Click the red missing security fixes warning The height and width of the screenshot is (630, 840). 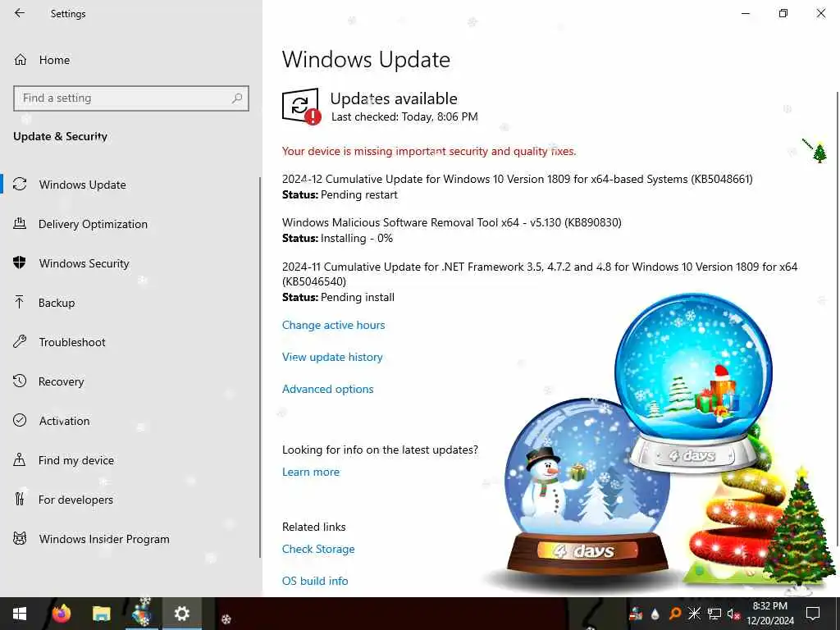click(x=428, y=151)
